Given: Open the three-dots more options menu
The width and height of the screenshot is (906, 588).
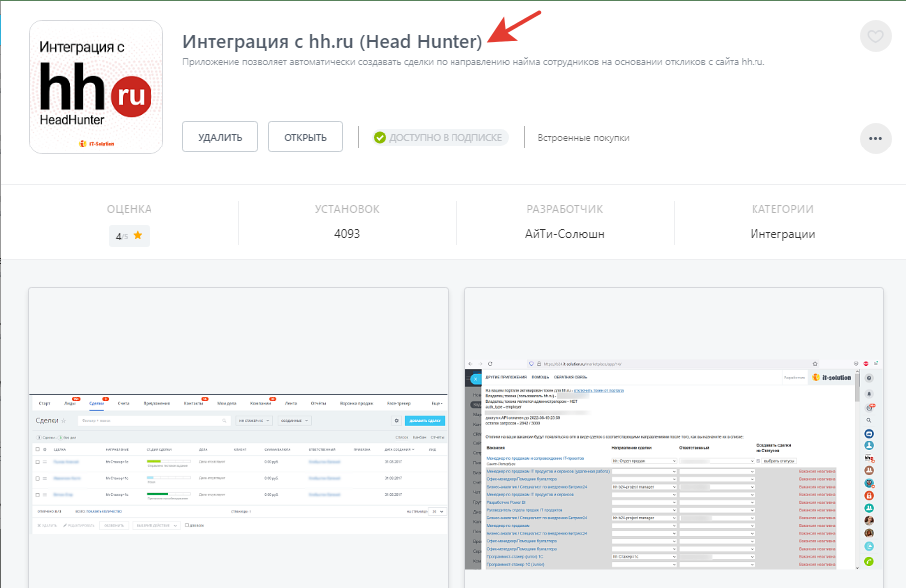Looking at the screenshot, I should point(875,138).
